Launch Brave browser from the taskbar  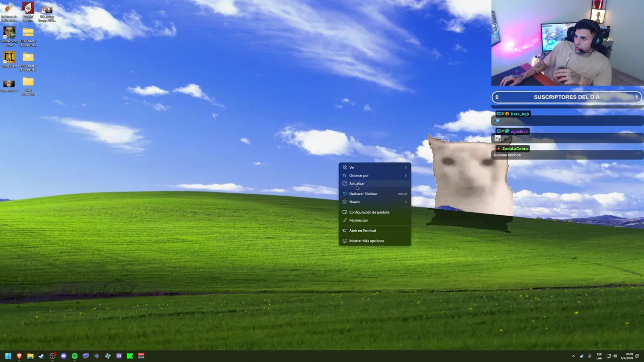pyautogui.click(x=19, y=356)
